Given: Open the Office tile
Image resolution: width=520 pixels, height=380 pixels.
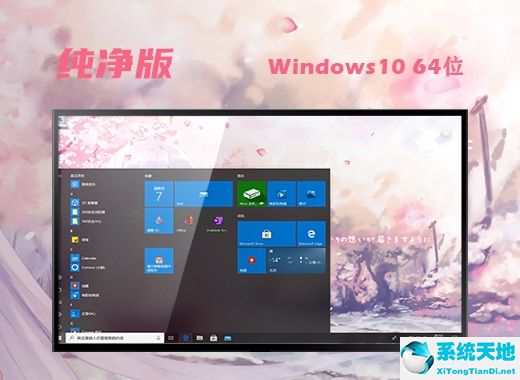Looking at the screenshot, I should click(189, 221).
